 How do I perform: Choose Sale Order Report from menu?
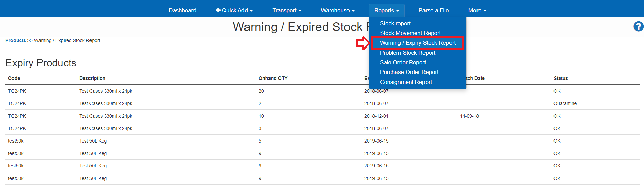[403, 62]
